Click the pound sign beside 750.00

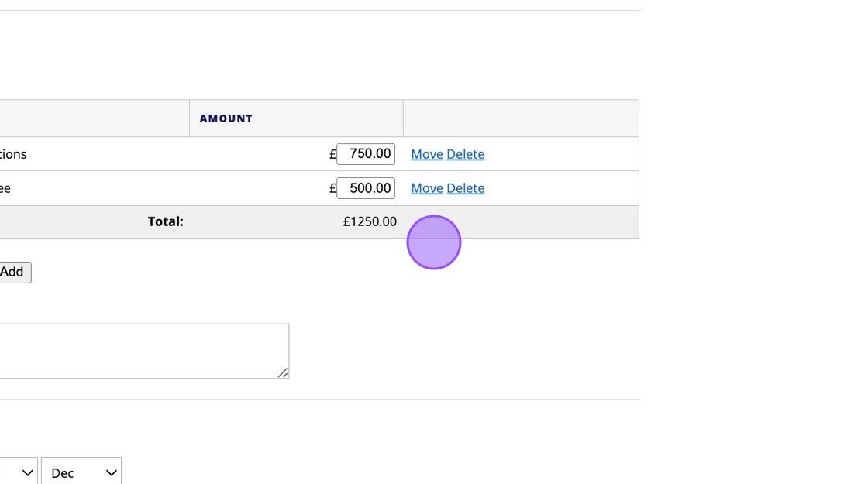point(332,154)
